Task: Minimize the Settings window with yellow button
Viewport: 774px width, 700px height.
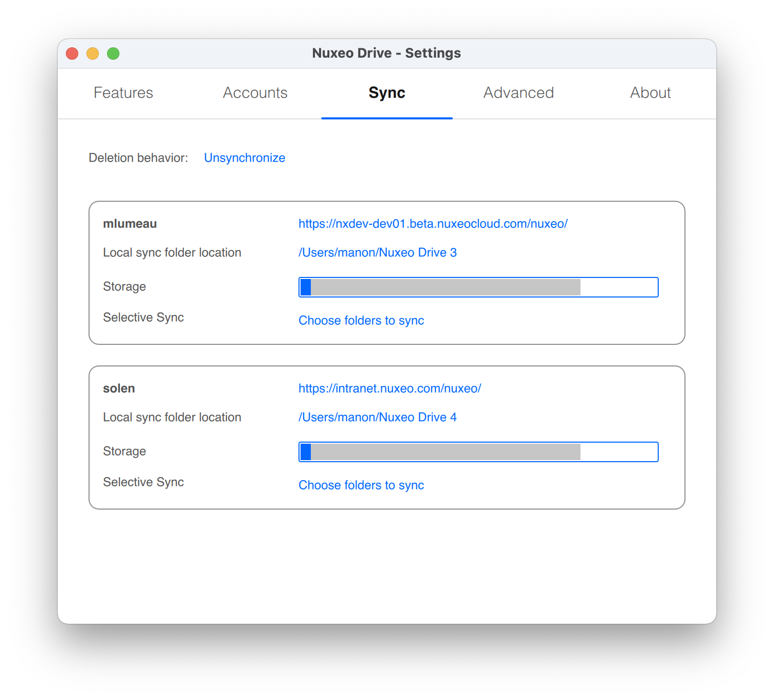Action: (x=93, y=54)
